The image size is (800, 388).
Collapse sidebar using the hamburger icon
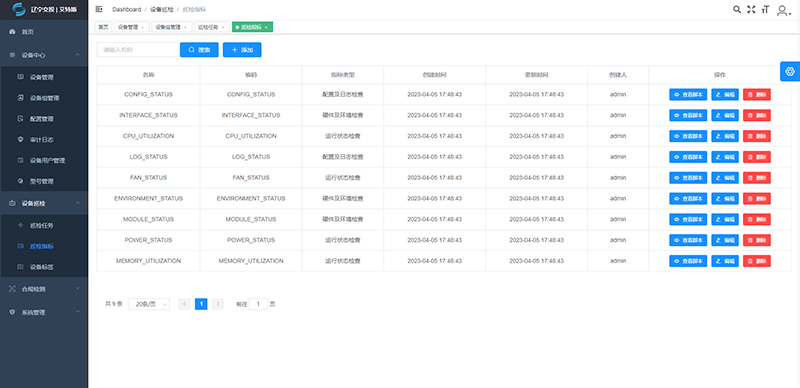[x=99, y=9]
